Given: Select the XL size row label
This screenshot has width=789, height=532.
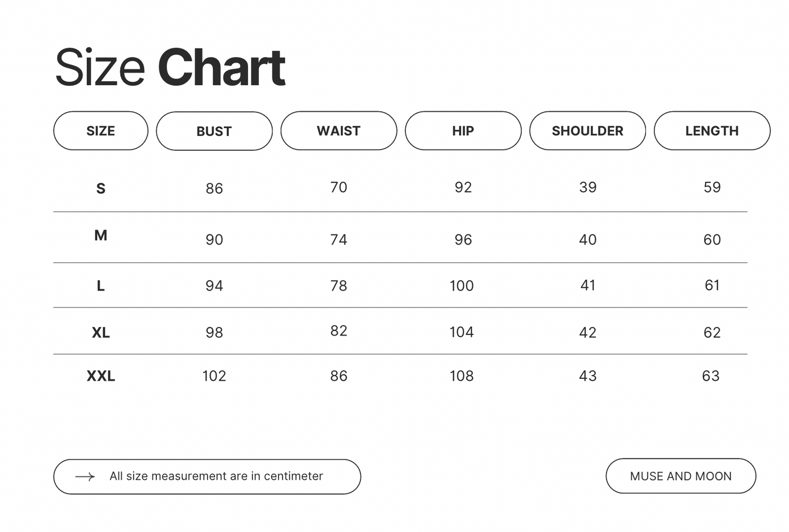Looking at the screenshot, I should pyautogui.click(x=100, y=333).
